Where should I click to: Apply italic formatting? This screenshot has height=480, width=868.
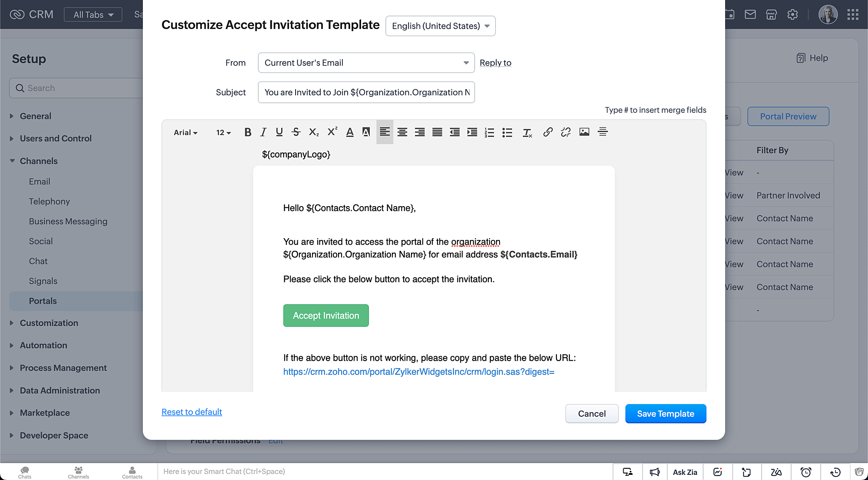click(x=263, y=132)
